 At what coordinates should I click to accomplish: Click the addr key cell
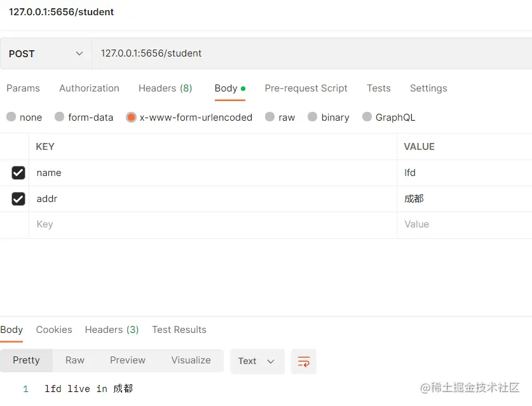point(213,199)
